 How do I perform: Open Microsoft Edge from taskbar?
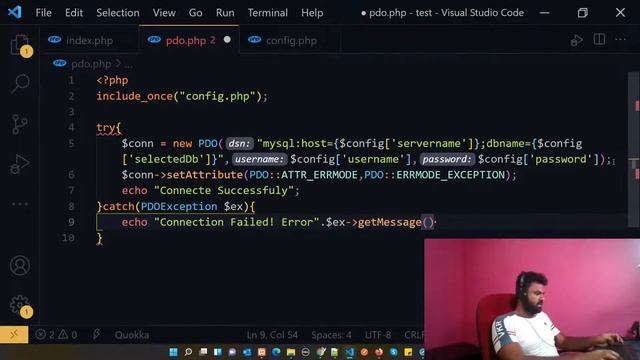click(x=276, y=352)
